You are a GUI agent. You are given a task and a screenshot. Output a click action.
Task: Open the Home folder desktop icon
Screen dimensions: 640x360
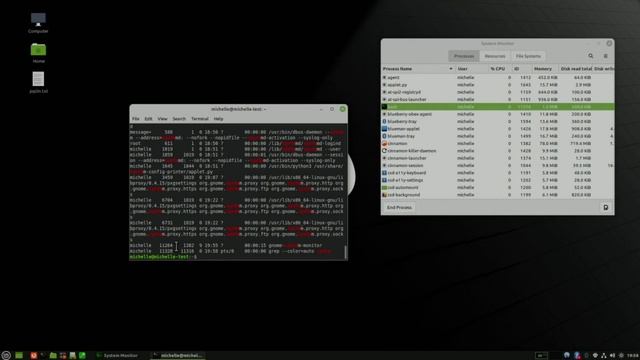click(x=38, y=53)
